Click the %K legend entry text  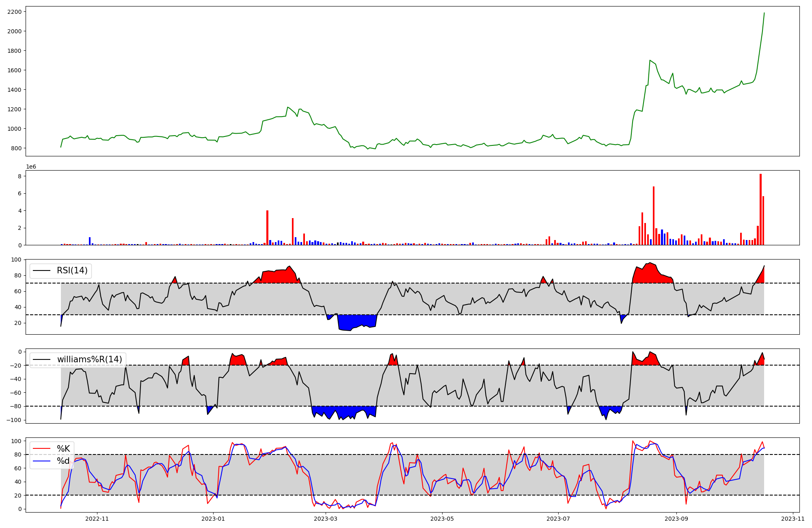tap(63, 449)
